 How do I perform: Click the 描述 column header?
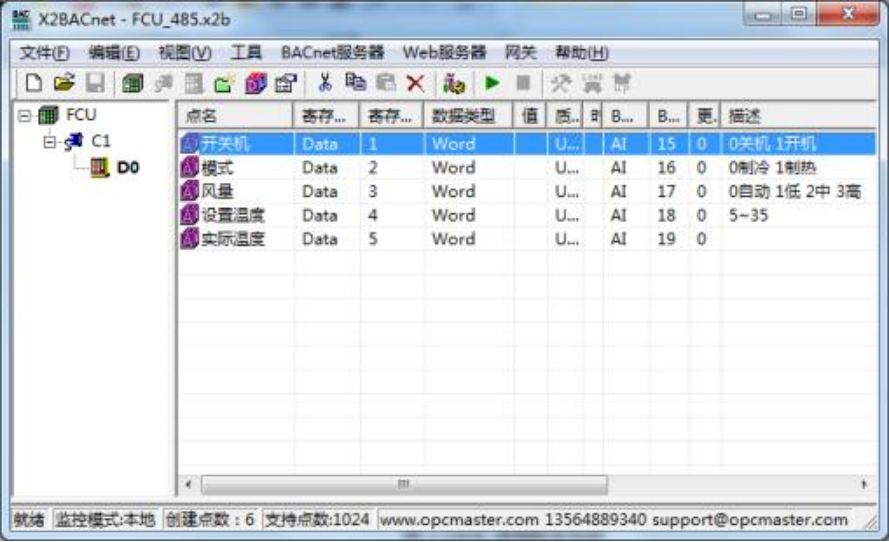tap(798, 116)
